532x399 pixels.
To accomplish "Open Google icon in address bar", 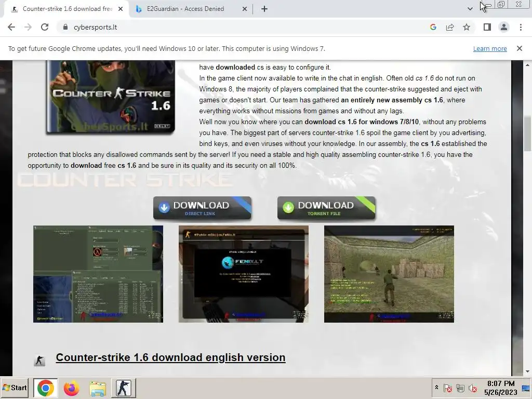I will pos(433,27).
